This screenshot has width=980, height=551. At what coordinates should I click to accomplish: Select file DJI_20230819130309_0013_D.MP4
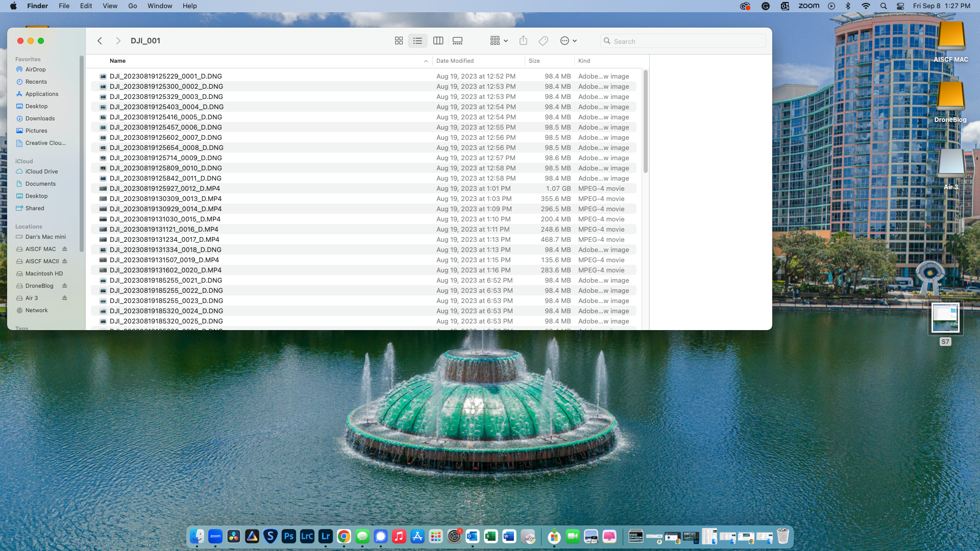click(x=363, y=198)
